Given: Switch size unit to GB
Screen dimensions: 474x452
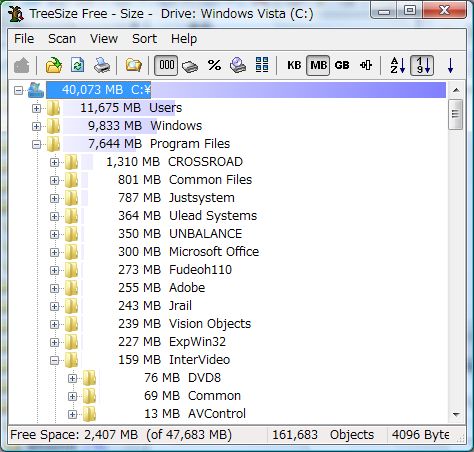Looking at the screenshot, I should click(x=342, y=65).
